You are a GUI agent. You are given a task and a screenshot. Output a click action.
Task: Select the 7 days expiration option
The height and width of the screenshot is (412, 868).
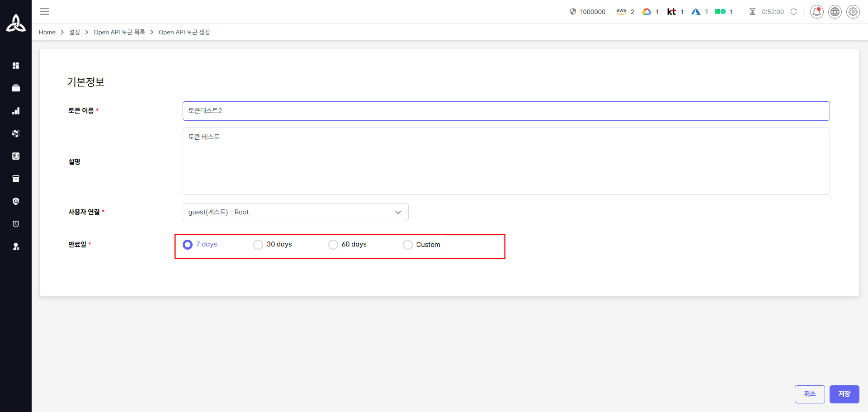pyautogui.click(x=188, y=245)
